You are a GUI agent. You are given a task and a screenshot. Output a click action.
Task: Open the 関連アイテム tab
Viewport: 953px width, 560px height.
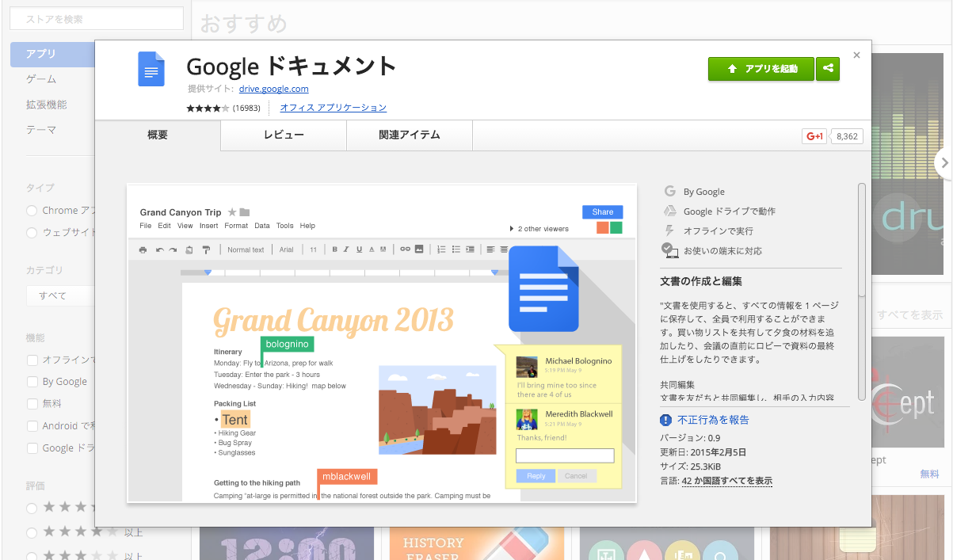coord(410,135)
